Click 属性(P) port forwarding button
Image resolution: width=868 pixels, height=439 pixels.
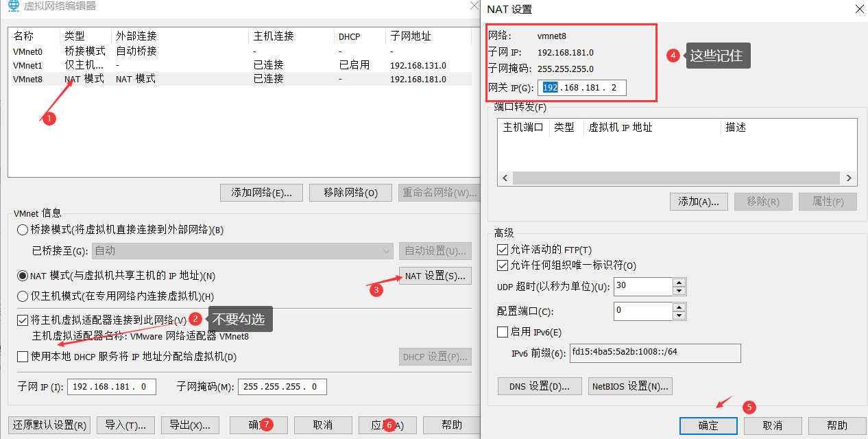coord(828,202)
